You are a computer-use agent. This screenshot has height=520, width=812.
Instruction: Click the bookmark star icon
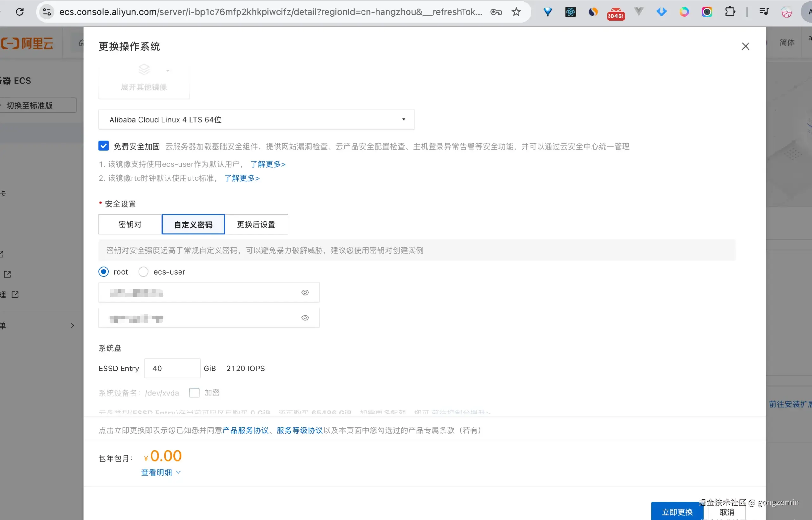pyautogui.click(x=516, y=12)
